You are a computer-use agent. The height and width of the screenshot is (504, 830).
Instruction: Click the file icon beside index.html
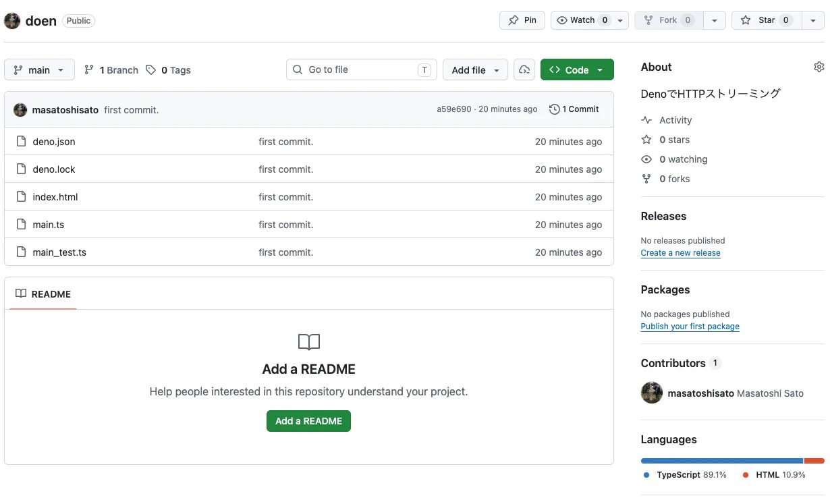tap(21, 197)
